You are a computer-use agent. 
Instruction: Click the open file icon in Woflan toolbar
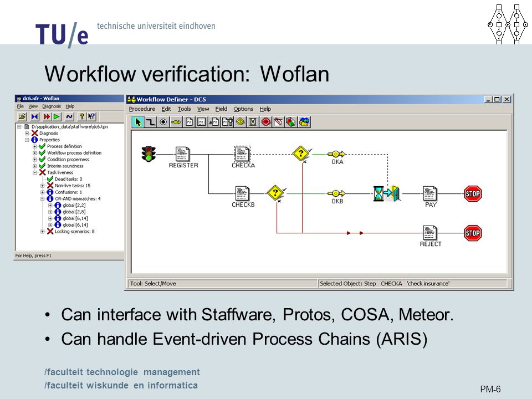[x=22, y=117]
